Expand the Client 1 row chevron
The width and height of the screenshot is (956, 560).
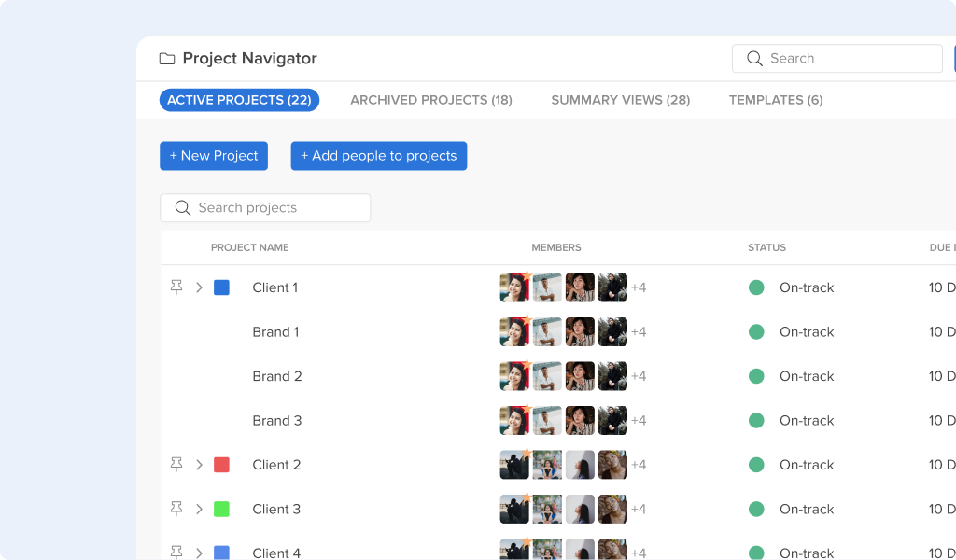[x=199, y=287]
